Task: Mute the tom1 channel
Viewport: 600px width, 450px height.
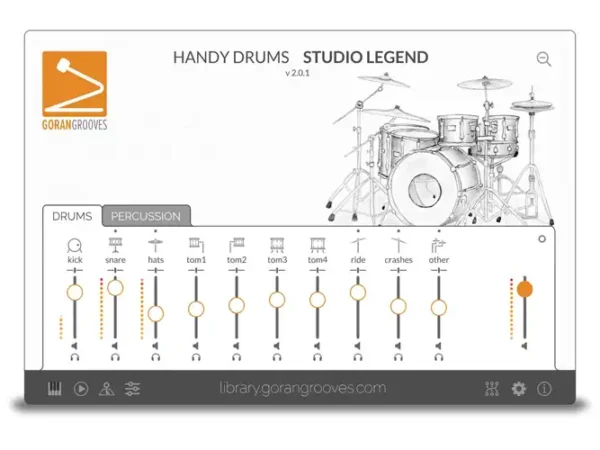Action: 196,346
